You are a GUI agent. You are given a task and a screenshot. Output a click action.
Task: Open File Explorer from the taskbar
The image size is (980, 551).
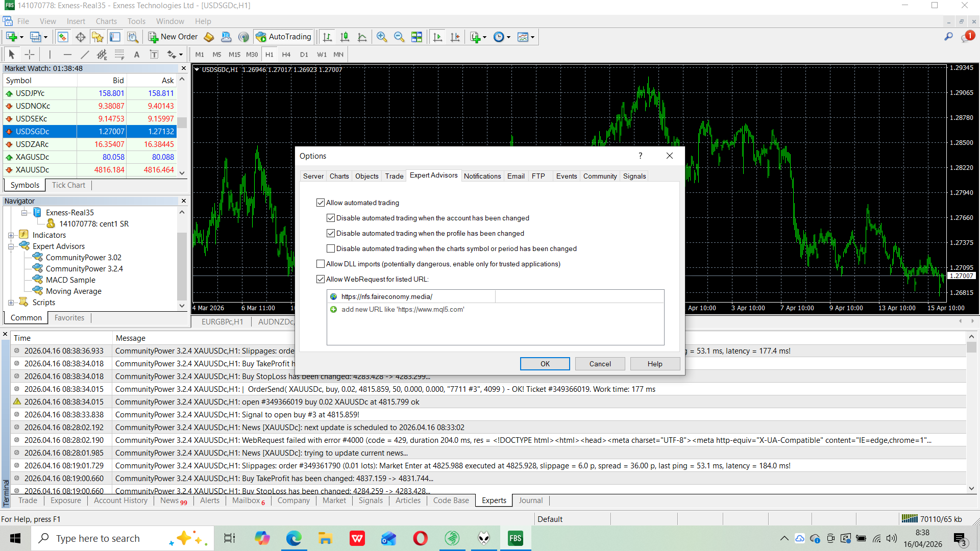pyautogui.click(x=325, y=538)
